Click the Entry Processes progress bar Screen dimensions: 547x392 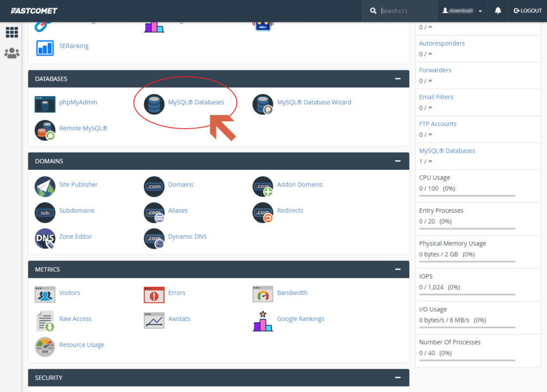coord(467,229)
